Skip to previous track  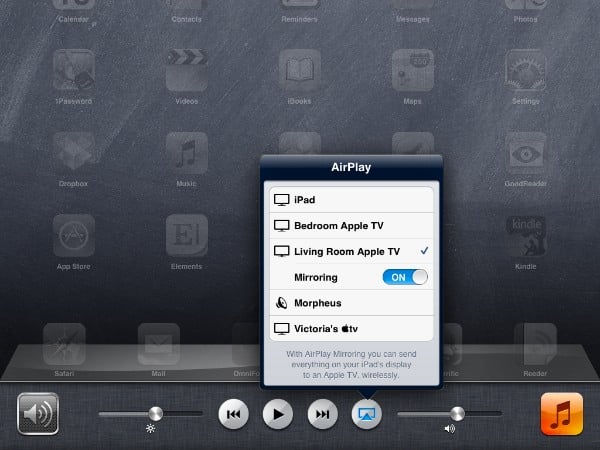(x=233, y=414)
